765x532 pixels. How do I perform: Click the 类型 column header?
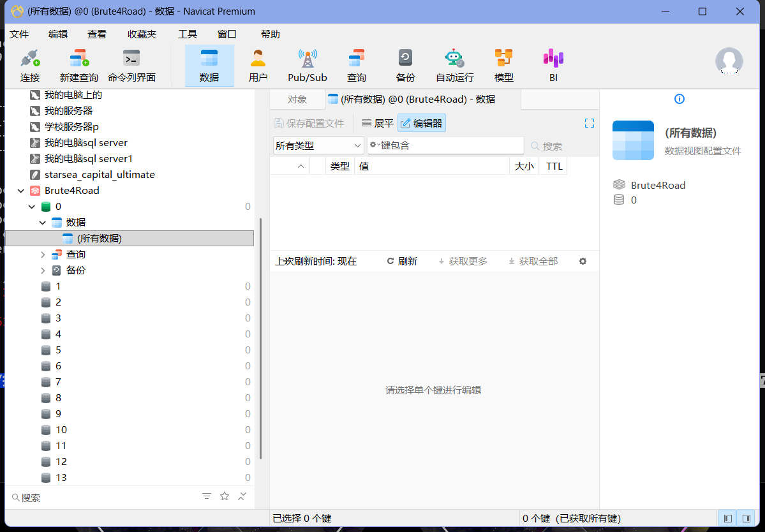click(x=340, y=166)
